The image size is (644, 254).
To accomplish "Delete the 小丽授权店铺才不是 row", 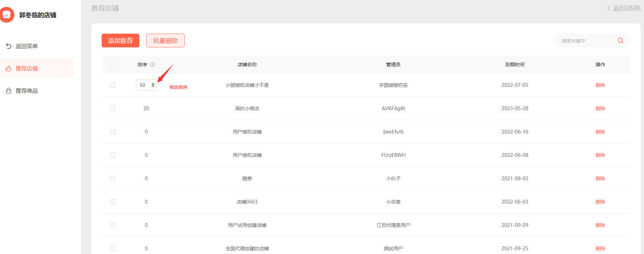I will 600,85.
